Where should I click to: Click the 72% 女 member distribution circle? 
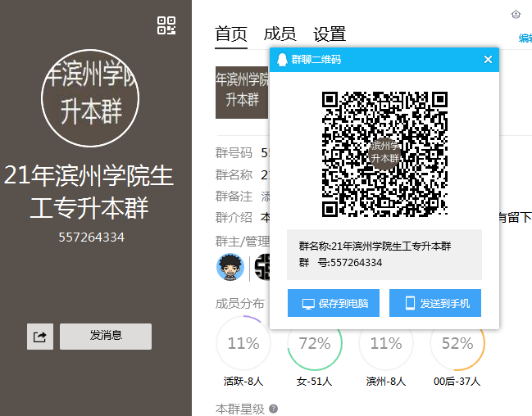[x=314, y=343]
